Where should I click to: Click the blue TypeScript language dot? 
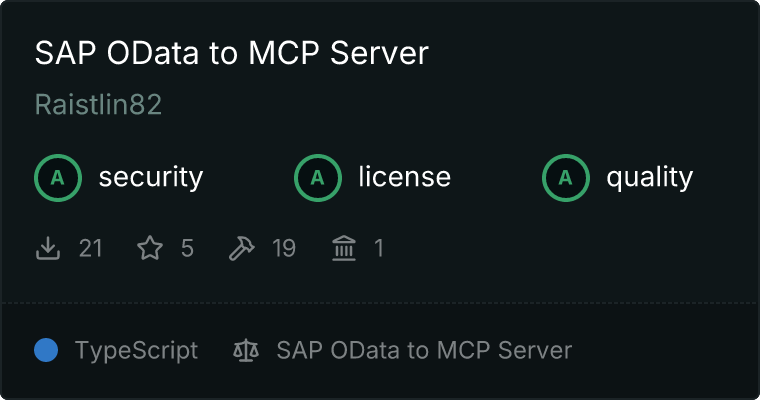tap(46, 350)
